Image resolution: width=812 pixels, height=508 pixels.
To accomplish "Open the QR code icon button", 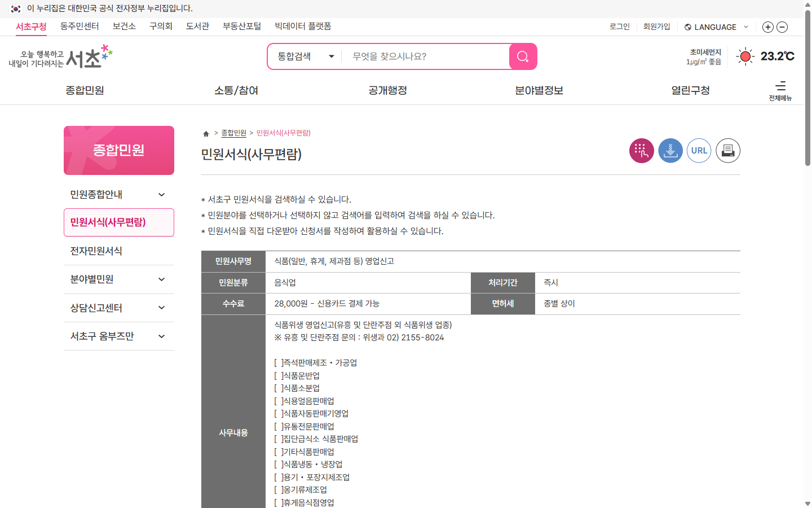I will [x=642, y=151].
